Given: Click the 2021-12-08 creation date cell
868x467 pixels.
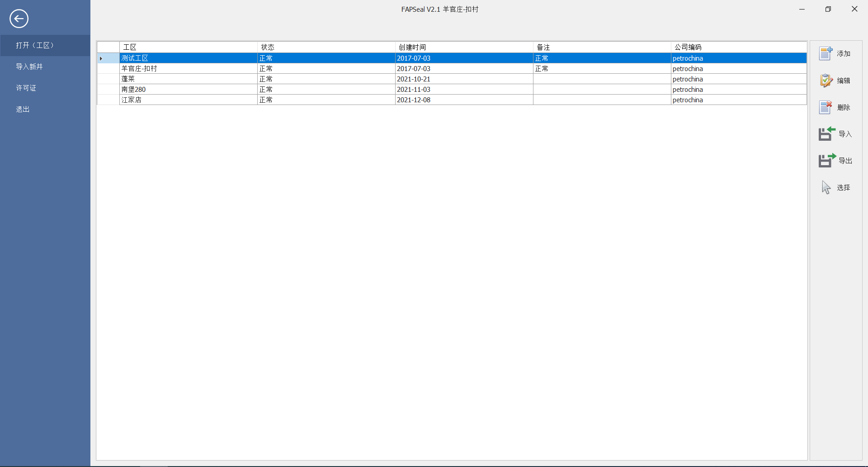Looking at the screenshot, I should point(464,100).
